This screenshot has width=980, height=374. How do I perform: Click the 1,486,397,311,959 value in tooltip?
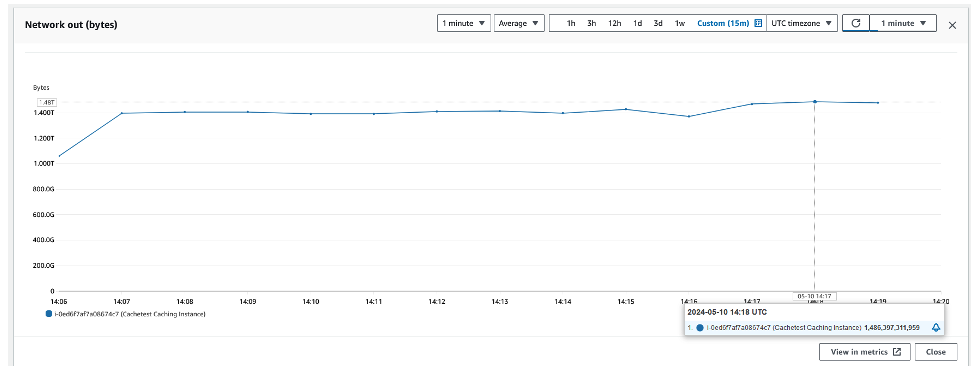[892, 327]
